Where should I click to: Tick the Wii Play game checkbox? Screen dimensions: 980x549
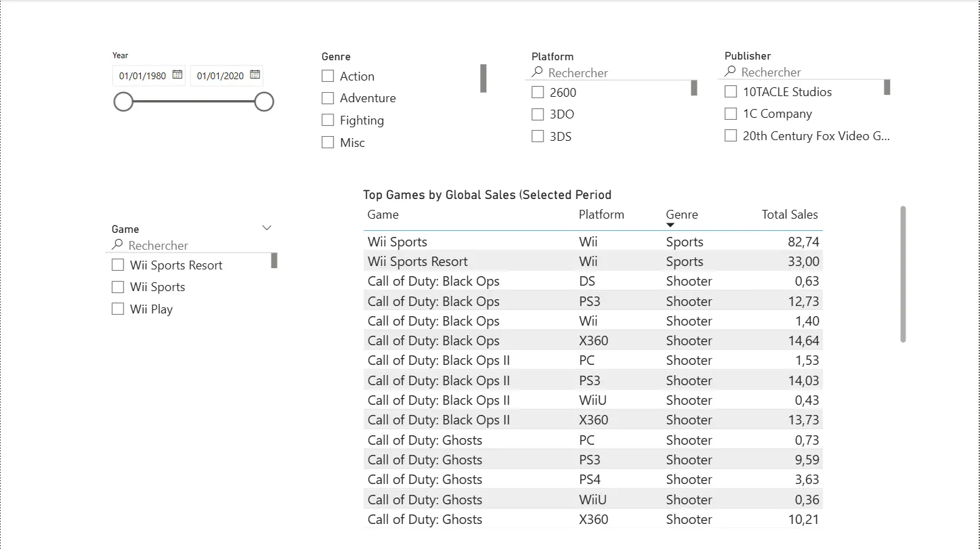pyautogui.click(x=118, y=309)
